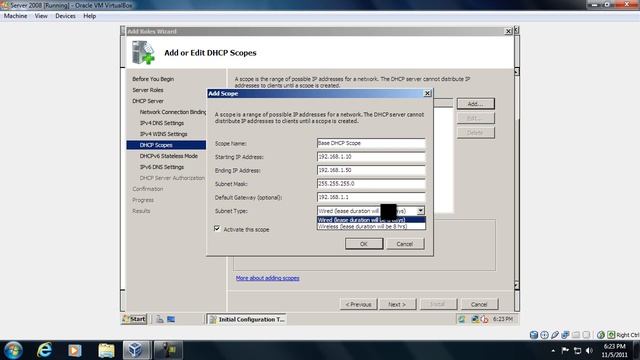640x360 pixels.
Task: Click the guest tray clock showing 6:23 PM
Action: (x=502, y=319)
